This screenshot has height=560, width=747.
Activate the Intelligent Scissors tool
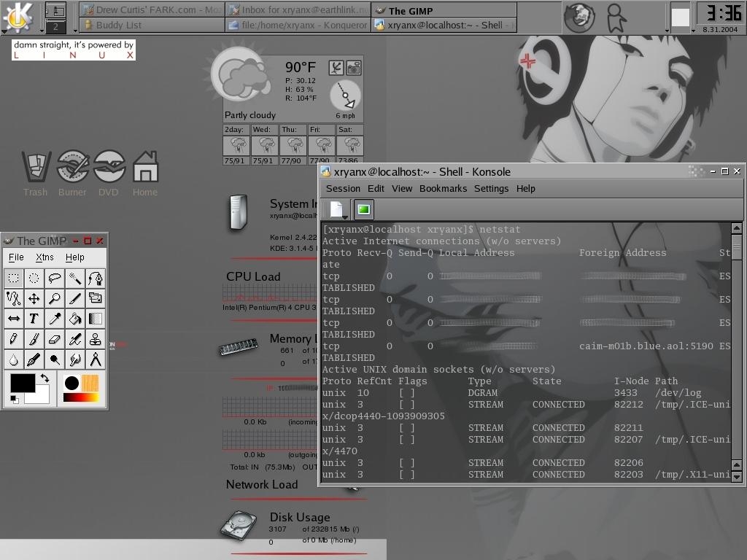pos(14,298)
